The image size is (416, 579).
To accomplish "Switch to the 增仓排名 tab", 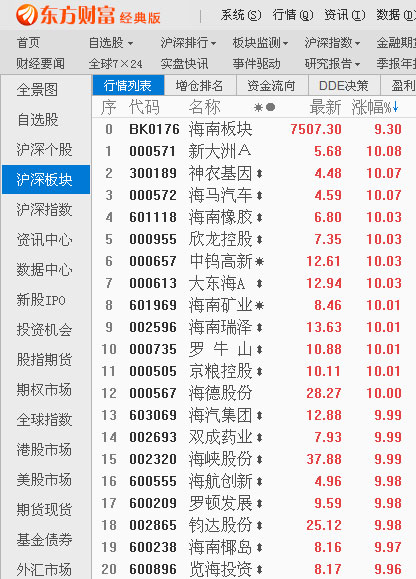I will pyautogui.click(x=199, y=86).
